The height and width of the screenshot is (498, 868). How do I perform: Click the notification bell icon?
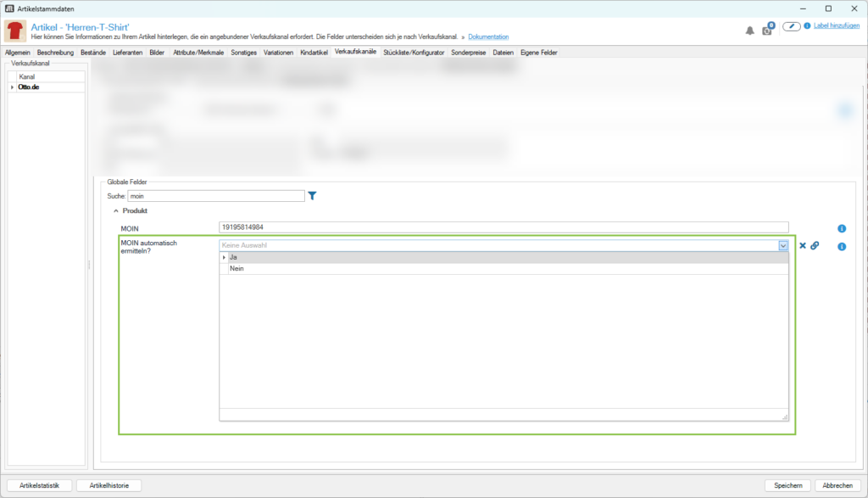coord(749,31)
